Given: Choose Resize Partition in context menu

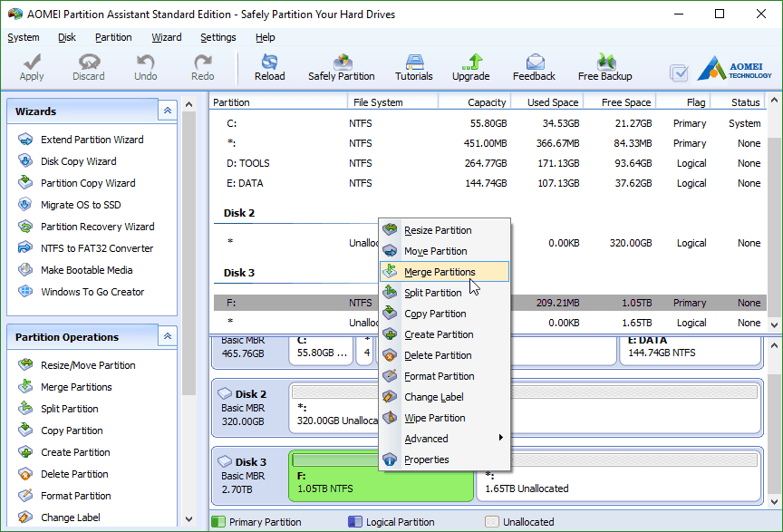Looking at the screenshot, I should point(444,230).
